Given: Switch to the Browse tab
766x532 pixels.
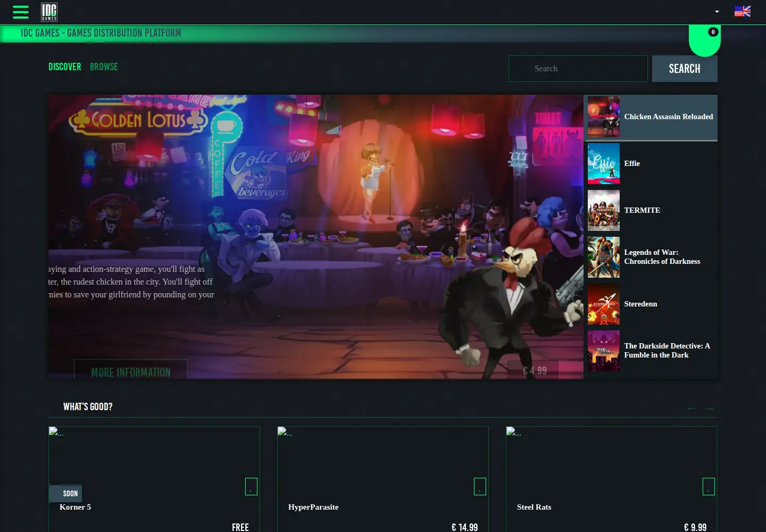Looking at the screenshot, I should 104,67.
